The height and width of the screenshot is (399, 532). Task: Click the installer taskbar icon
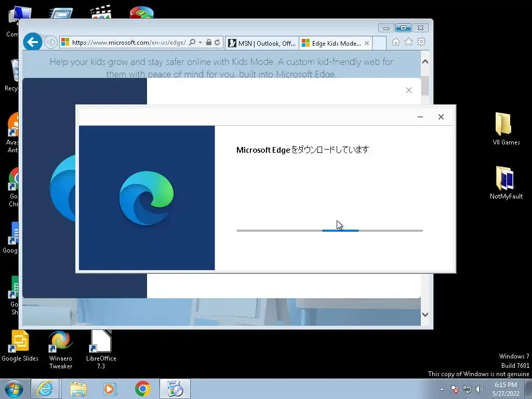coord(175,389)
